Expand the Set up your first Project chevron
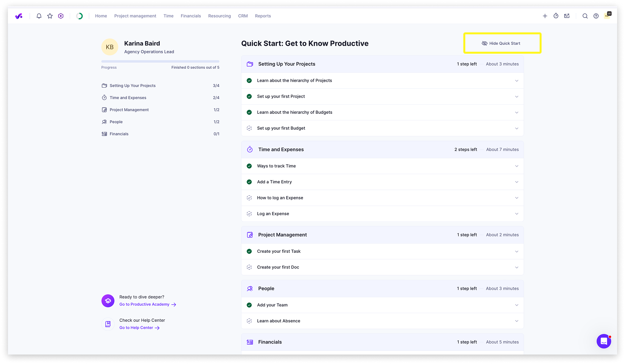Screen dimensions: 625x364 coord(517,97)
